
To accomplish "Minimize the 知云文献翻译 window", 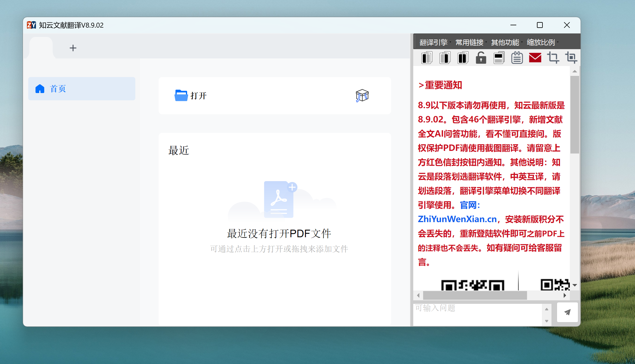I will click(513, 25).
